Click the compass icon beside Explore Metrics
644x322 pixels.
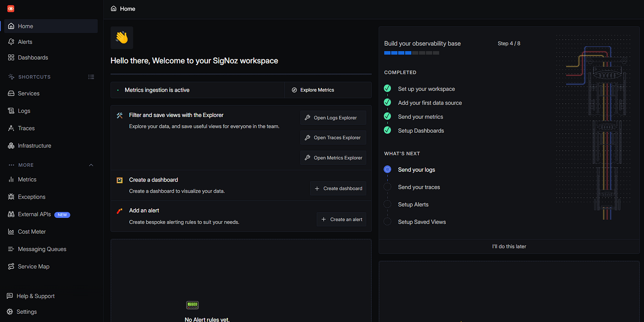[x=294, y=90]
